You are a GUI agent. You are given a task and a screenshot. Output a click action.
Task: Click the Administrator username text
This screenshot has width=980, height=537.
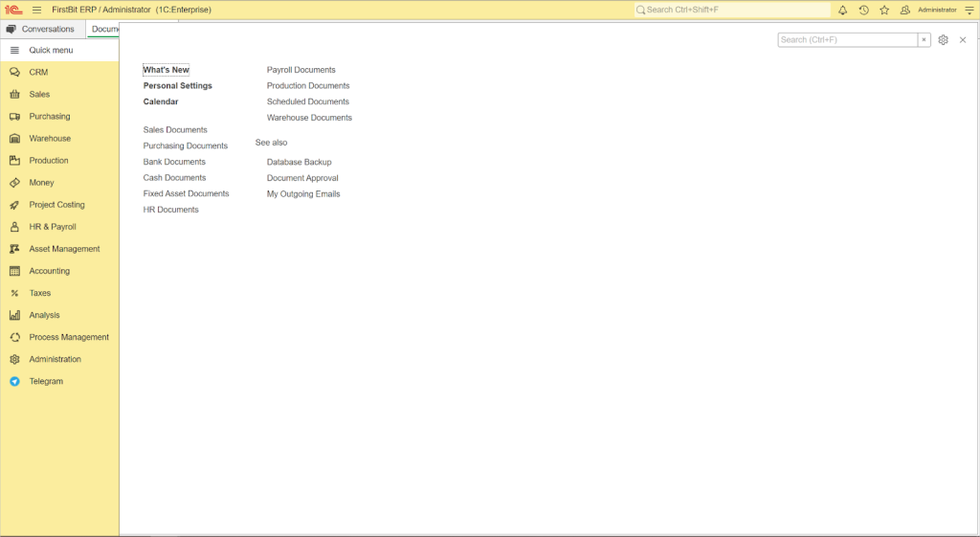(x=937, y=10)
